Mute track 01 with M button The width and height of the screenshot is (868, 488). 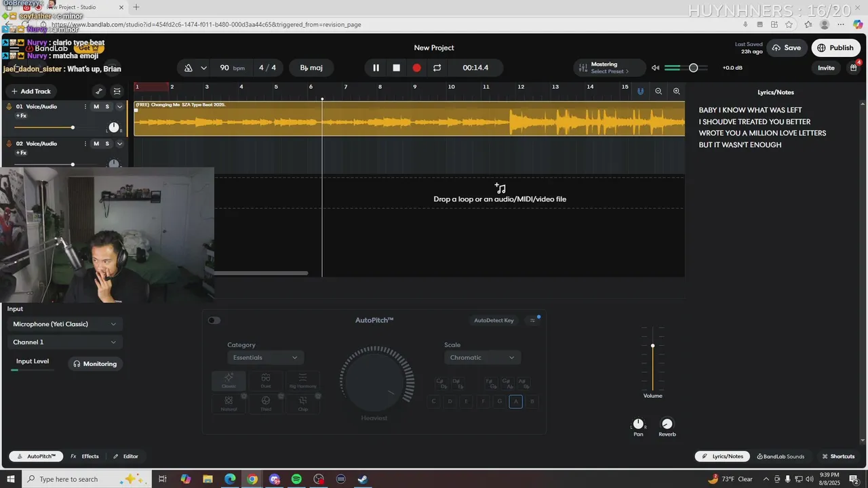[x=96, y=106]
